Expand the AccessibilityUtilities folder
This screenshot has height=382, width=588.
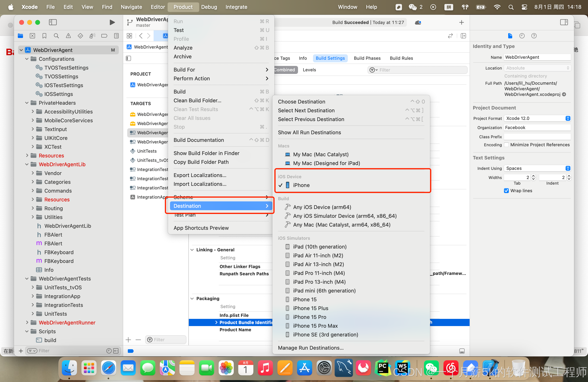[32, 111]
